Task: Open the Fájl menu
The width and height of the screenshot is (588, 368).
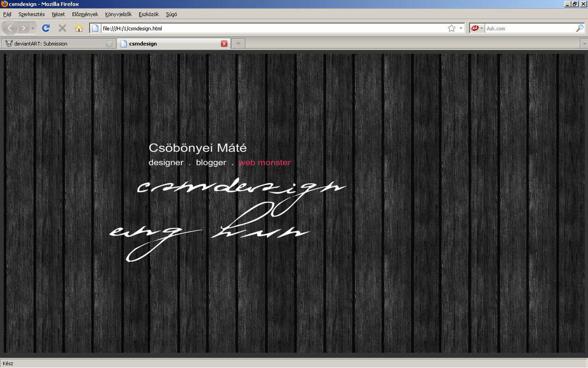Action: (x=7, y=14)
